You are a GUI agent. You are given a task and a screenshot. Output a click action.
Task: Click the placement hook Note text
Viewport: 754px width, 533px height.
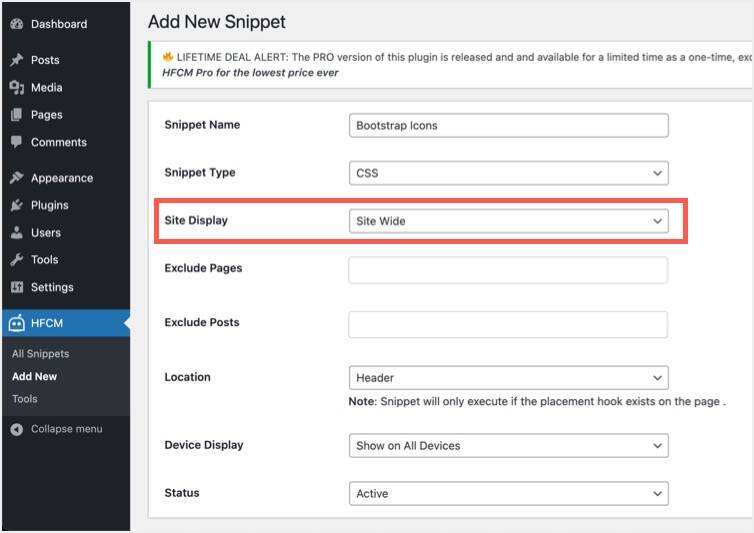point(537,401)
